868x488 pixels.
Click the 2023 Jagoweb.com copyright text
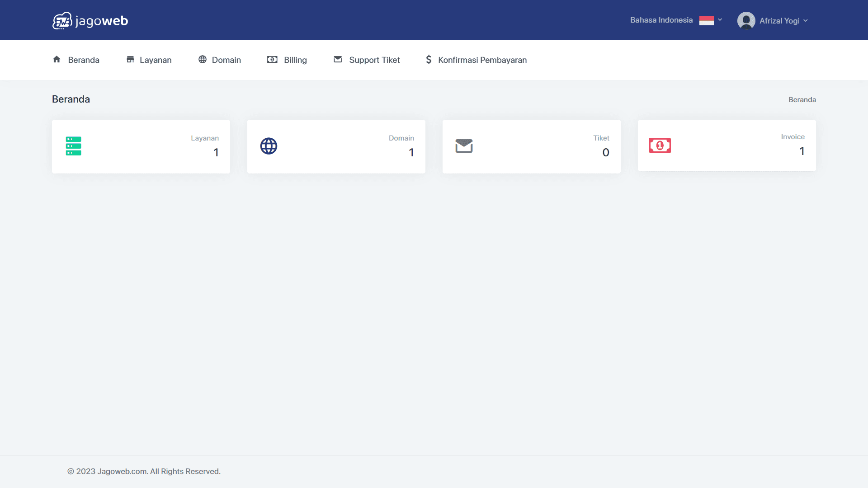pos(144,471)
